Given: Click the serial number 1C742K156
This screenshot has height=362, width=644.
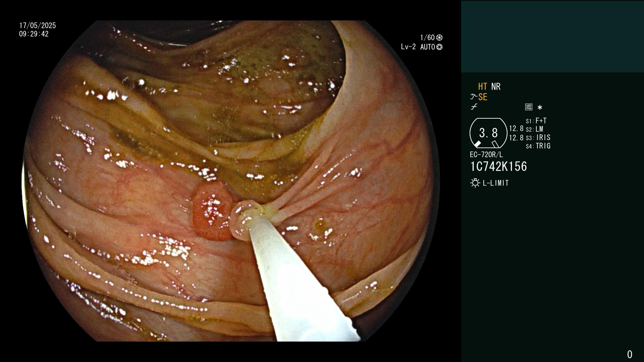Looking at the screenshot, I should pyautogui.click(x=498, y=167).
